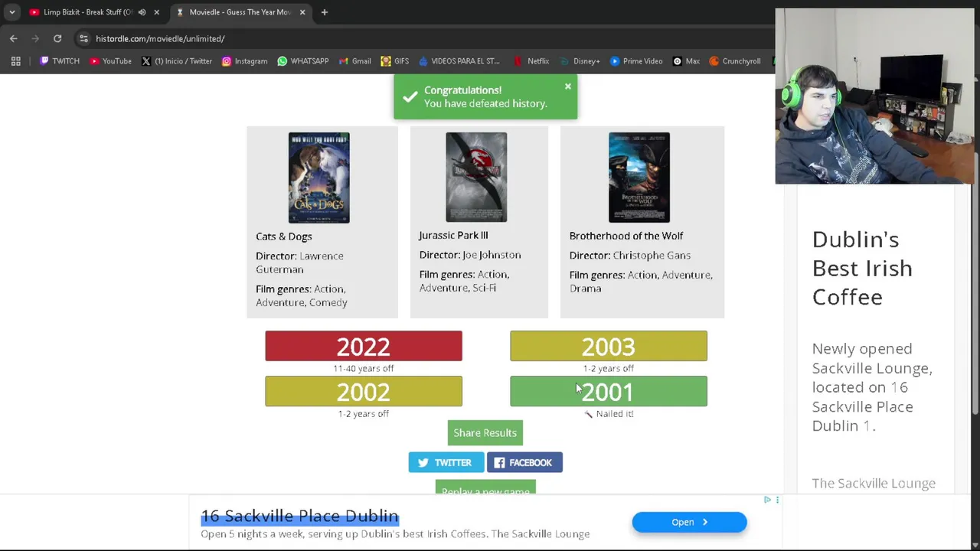This screenshot has width=980, height=551.
Task: Open the ad options three-dot icon
Action: [x=777, y=500]
